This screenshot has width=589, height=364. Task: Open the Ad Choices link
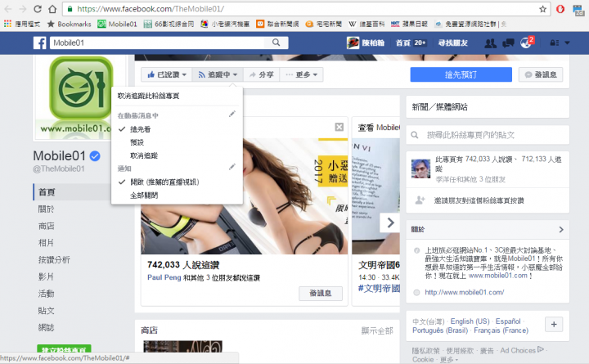coord(522,350)
